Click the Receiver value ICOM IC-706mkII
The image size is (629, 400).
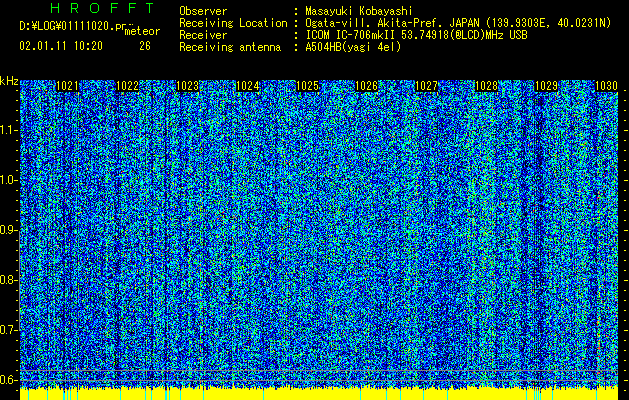[351, 35]
